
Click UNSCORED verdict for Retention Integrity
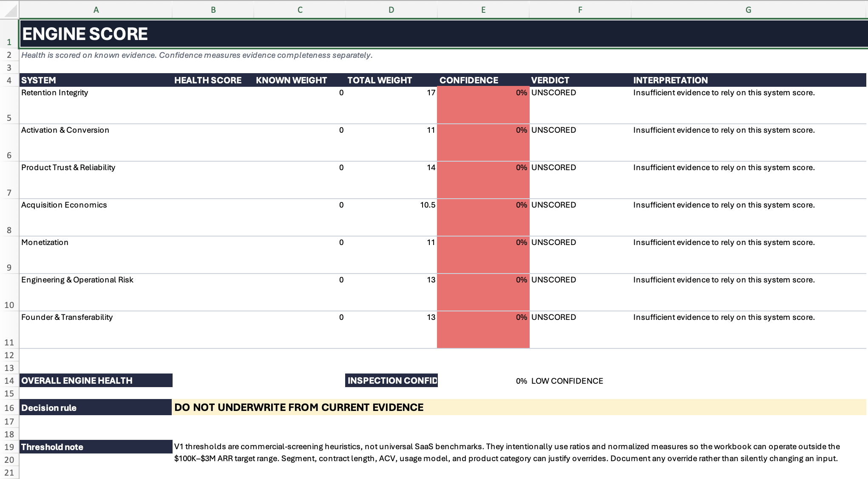pyautogui.click(x=580, y=105)
